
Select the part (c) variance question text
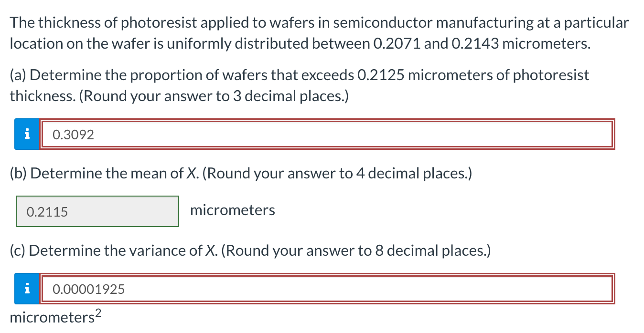[x=248, y=250]
